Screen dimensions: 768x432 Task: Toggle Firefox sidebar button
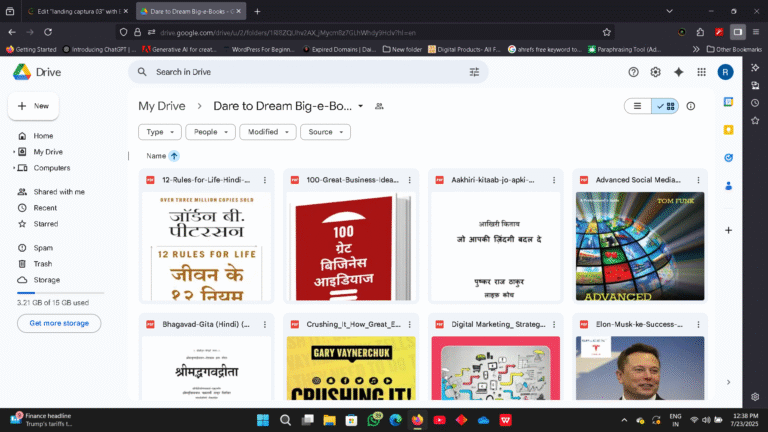click(738, 32)
